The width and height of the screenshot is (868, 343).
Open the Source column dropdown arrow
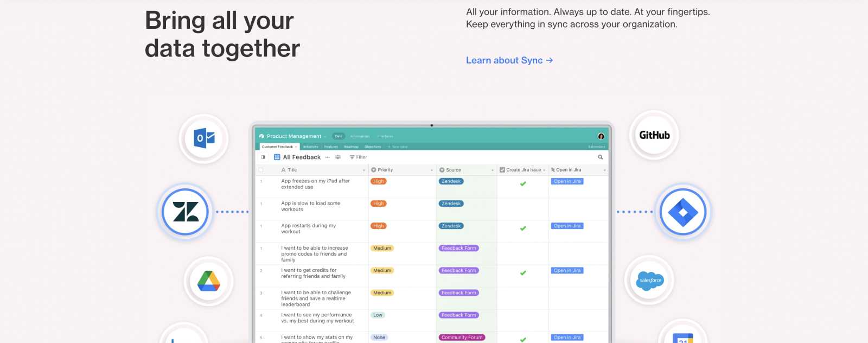[x=493, y=170]
